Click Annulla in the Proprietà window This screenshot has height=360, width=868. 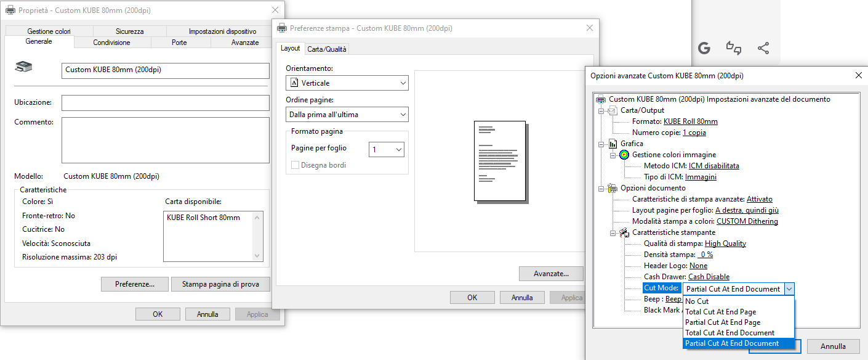tap(208, 314)
